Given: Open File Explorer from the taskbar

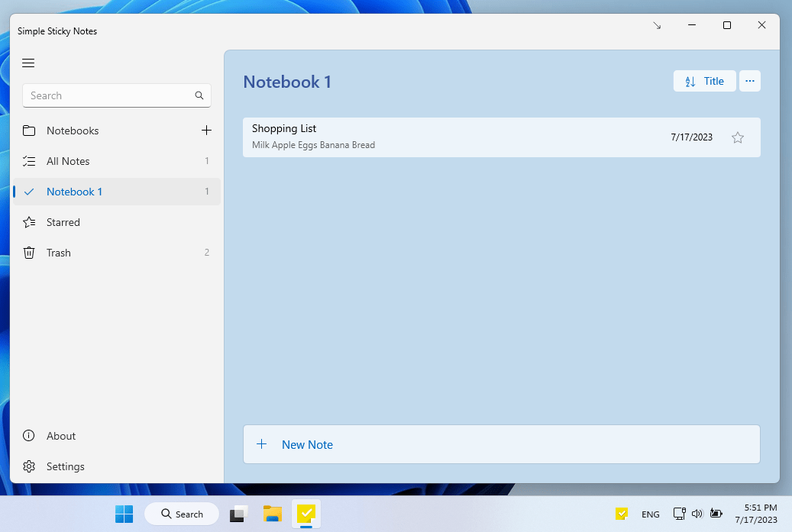Looking at the screenshot, I should click(273, 514).
